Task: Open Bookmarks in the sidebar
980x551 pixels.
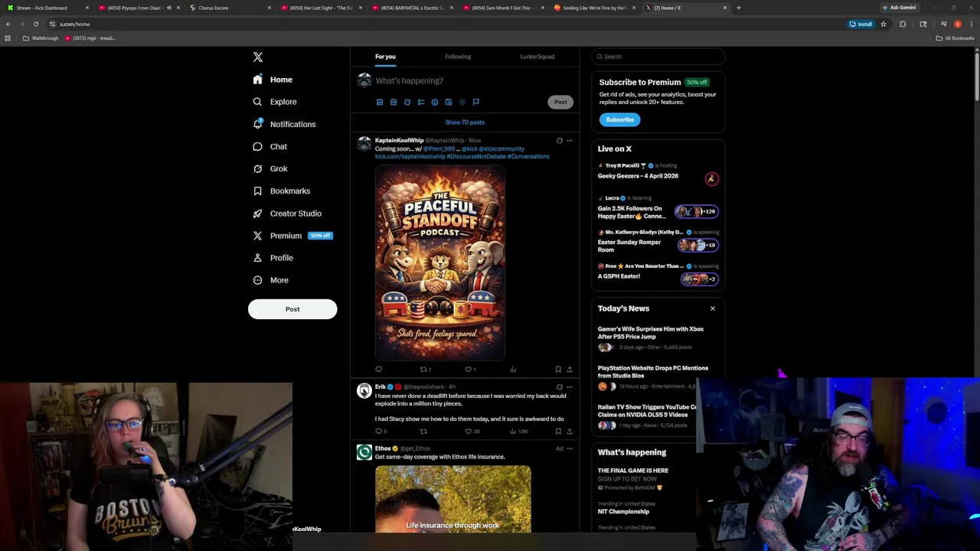Action: [x=281, y=191]
